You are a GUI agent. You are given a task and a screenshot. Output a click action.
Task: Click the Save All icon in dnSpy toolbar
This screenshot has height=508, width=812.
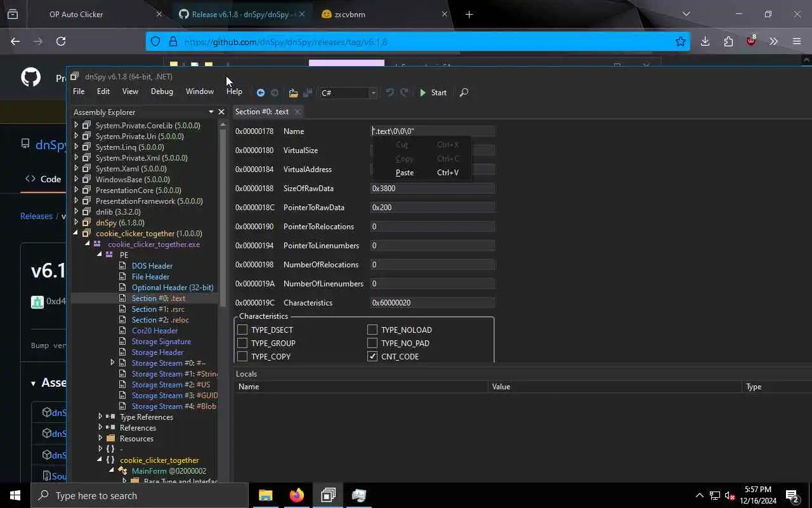tap(308, 93)
